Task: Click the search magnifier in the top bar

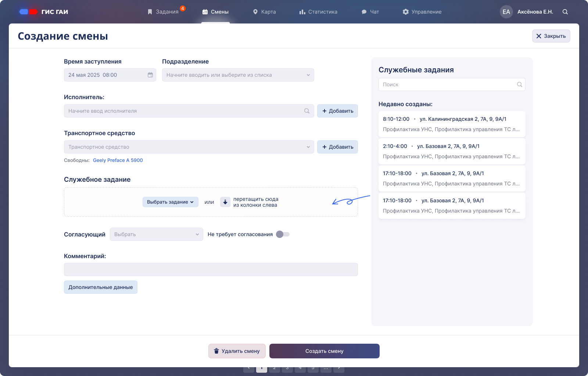Action: tap(565, 12)
